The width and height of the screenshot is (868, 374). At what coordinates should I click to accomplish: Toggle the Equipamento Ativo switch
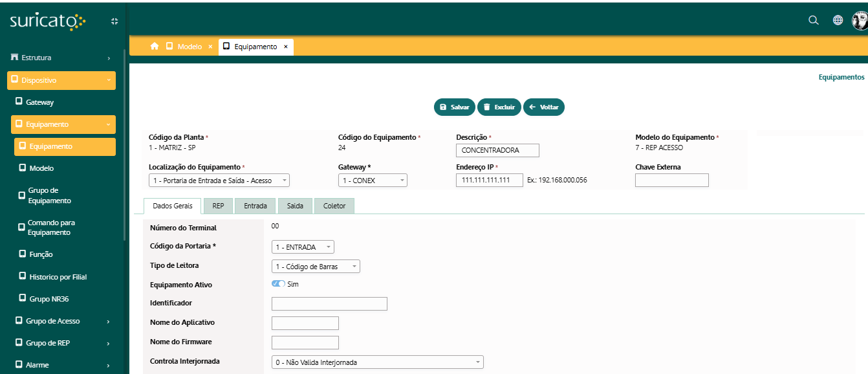click(x=278, y=284)
